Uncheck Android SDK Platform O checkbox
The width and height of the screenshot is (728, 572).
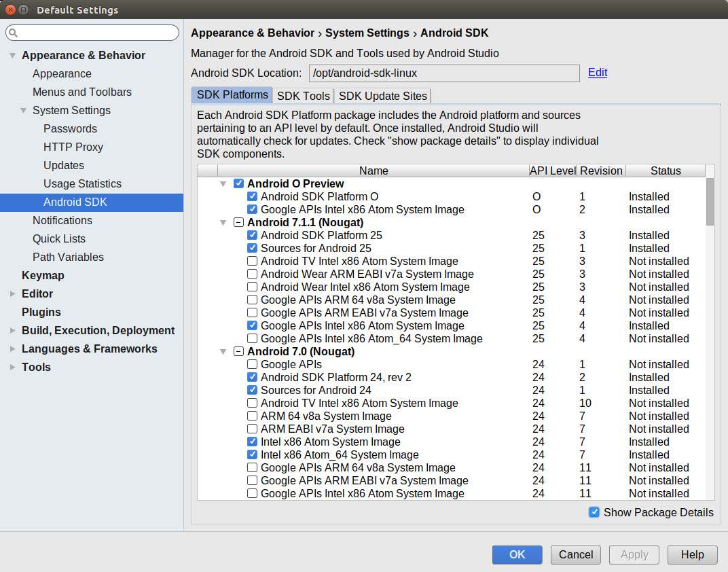[x=252, y=196]
